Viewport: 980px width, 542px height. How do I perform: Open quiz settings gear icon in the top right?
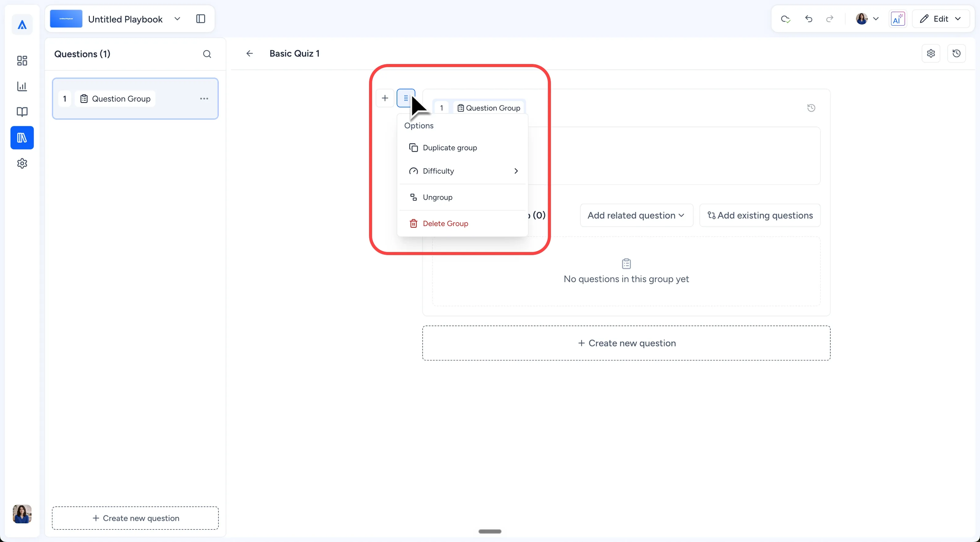[931, 53]
